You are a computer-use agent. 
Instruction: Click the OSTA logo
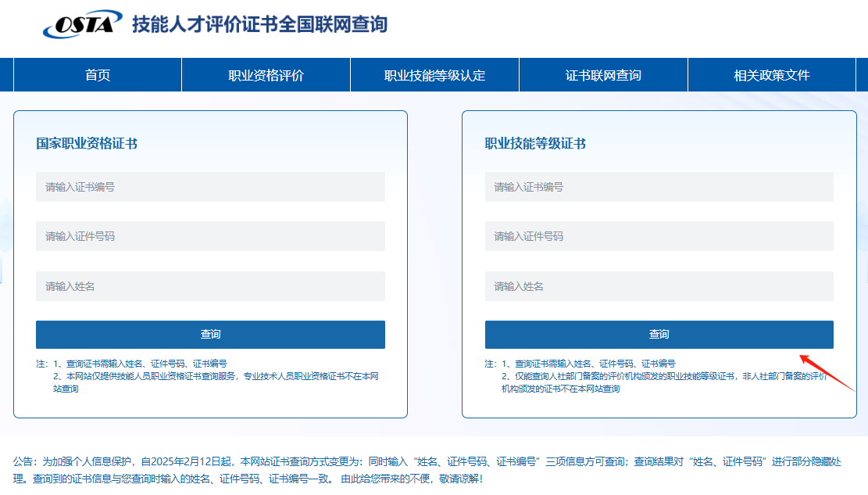click(83, 23)
